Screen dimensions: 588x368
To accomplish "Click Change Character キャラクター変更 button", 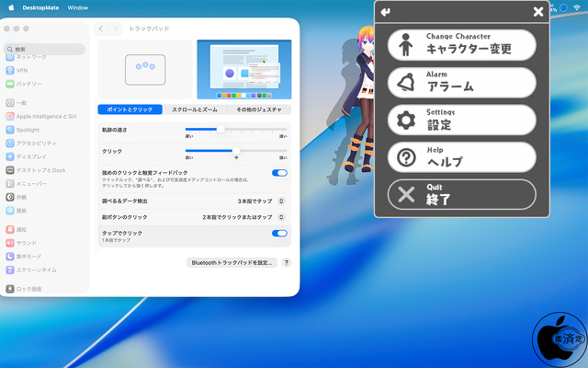I will pos(461,45).
